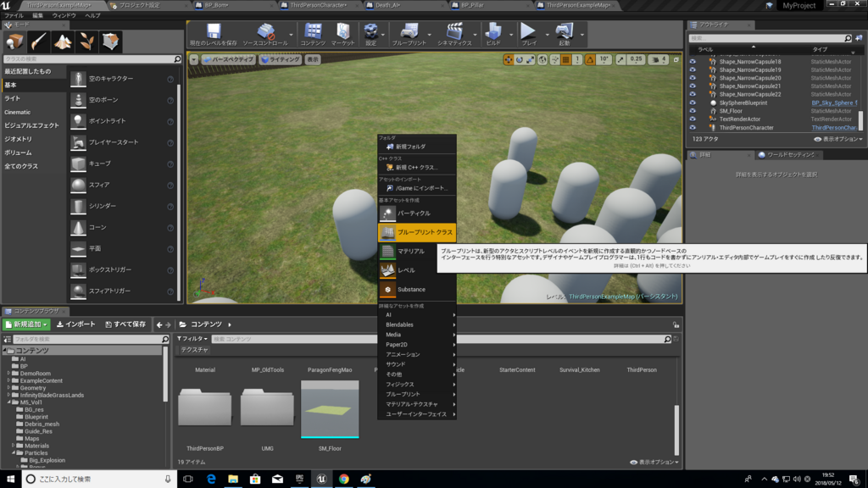The image size is (868, 488).
Task: Toggle world/local coordinate icon in viewport
Action: (x=542, y=60)
